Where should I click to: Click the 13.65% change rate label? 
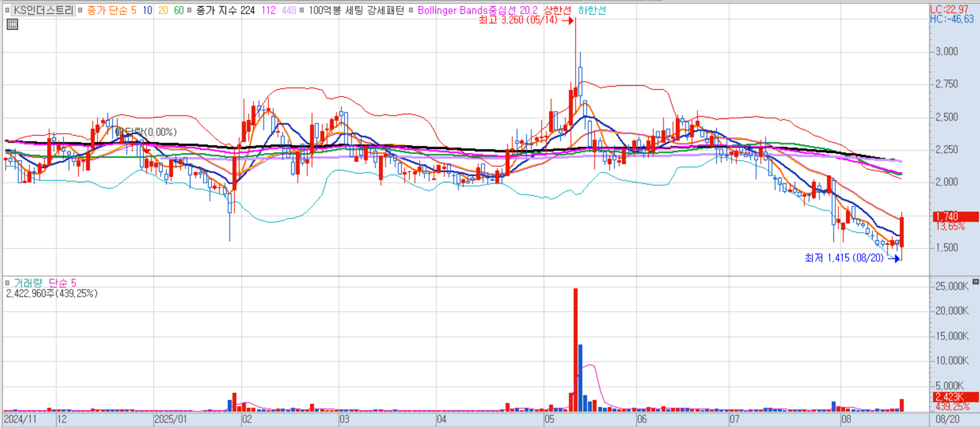click(x=950, y=226)
